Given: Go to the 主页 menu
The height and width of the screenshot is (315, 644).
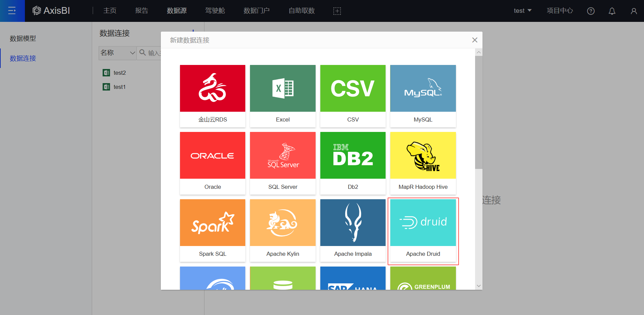Looking at the screenshot, I should pyautogui.click(x=110, y=11).
